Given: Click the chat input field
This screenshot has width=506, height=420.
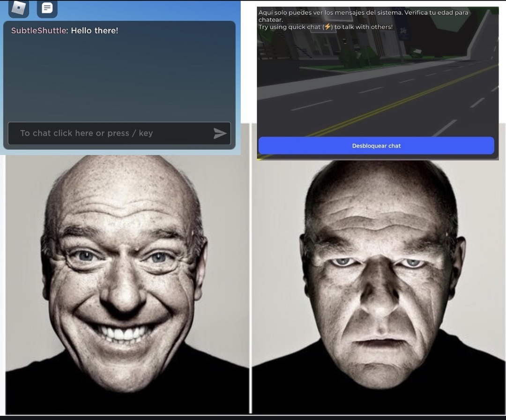Looking at the screenshot, I should coord(110,133).
